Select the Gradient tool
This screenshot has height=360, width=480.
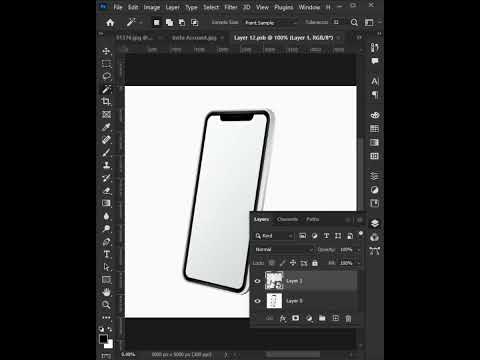point(106,203)
